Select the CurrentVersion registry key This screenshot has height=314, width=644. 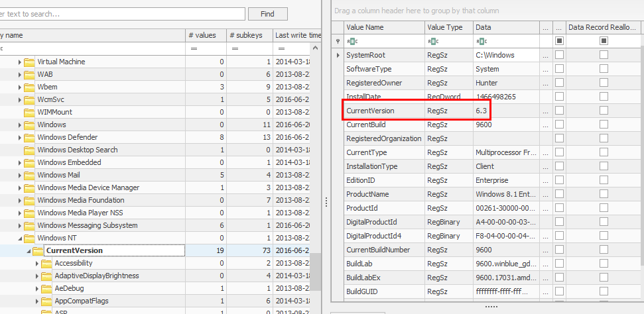click(x=74, y=250)
